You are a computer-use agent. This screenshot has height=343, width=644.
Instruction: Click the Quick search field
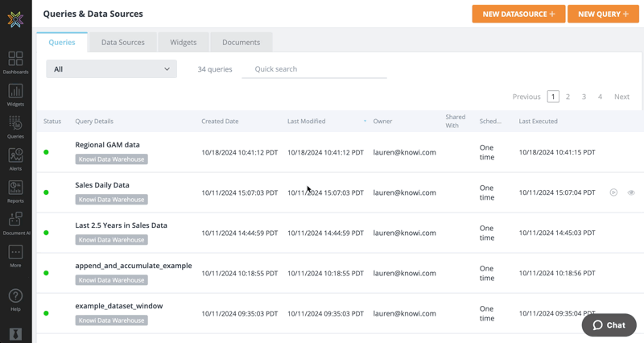point(314,69)
